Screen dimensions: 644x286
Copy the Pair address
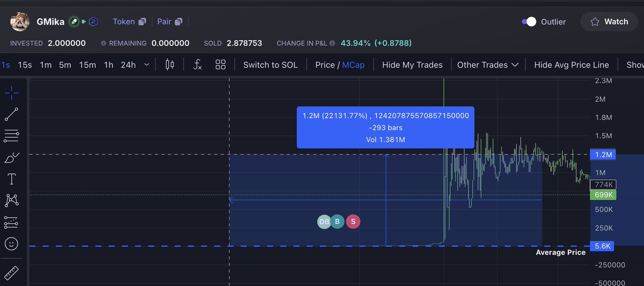point(179,22)
